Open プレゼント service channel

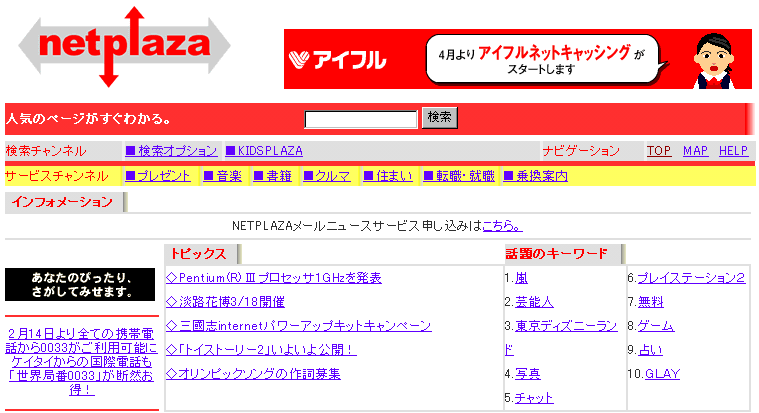point(158,176)
